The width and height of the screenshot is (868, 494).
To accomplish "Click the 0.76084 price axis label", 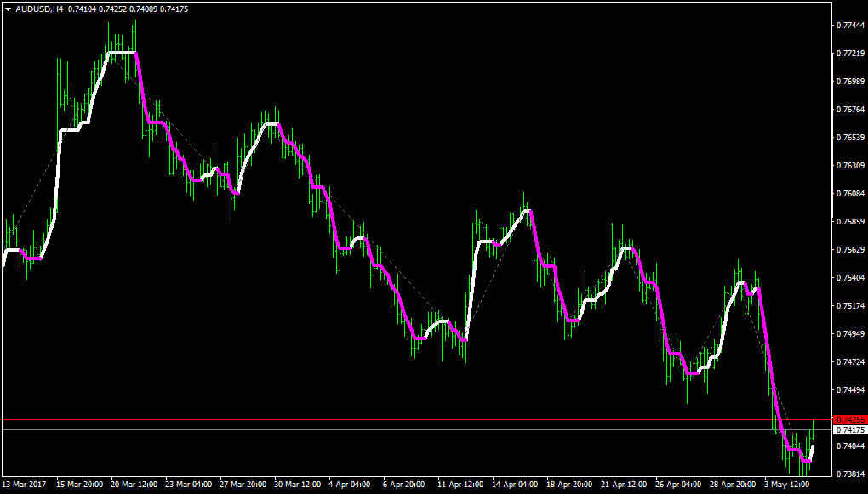I will (x=851, y=194).
